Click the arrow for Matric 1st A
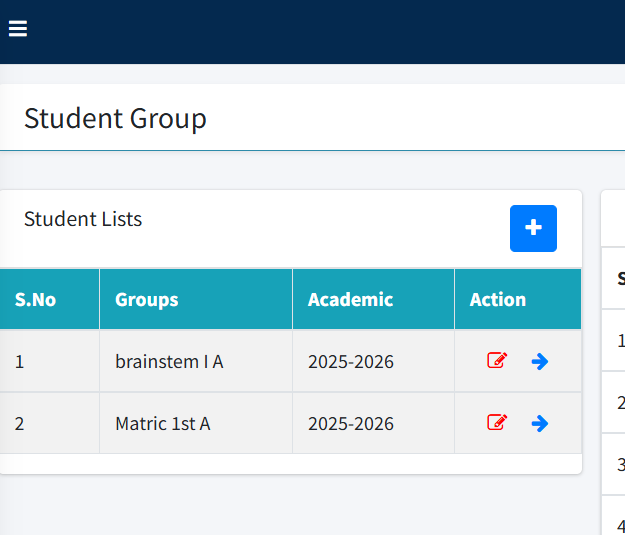Screen dimensions: 625x535 coord(540,423)
